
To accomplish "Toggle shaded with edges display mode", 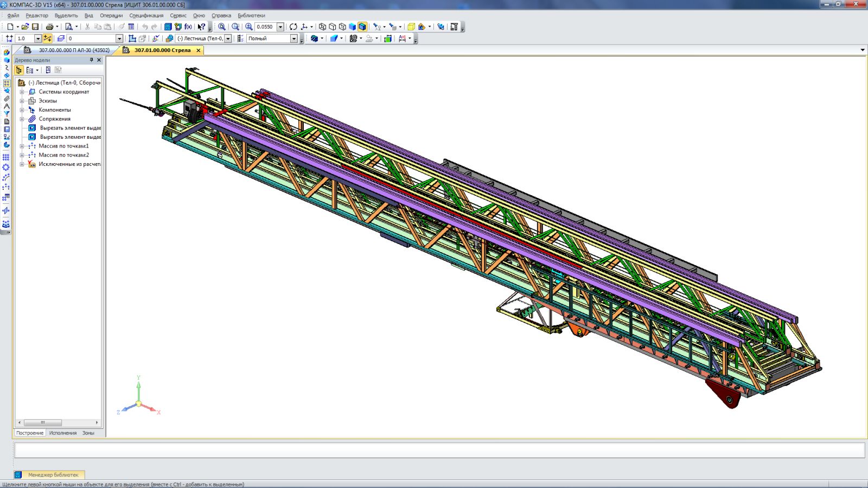I will pyautogui.click(x=362, y=27).
